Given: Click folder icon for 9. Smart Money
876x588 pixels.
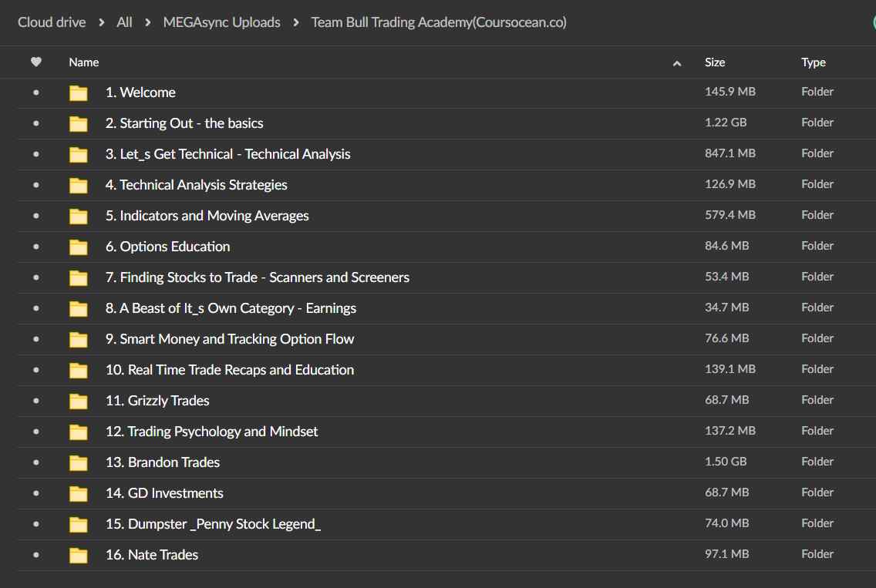Looking at the screenshot, I should tap(78, 340).
